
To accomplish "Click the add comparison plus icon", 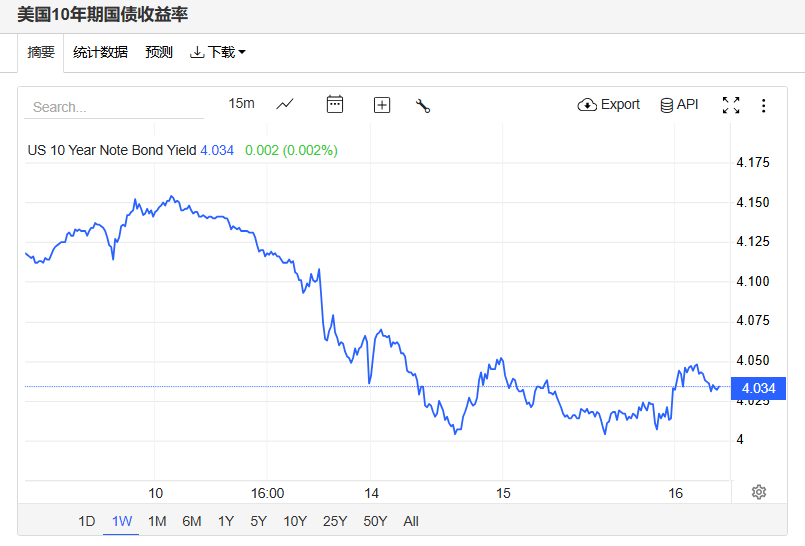I will pyautogui.click(x=382, y=105).
